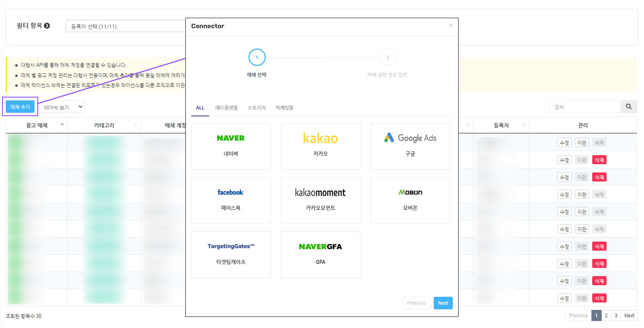Focus the 검색 search input field

(x=585, y=107)
